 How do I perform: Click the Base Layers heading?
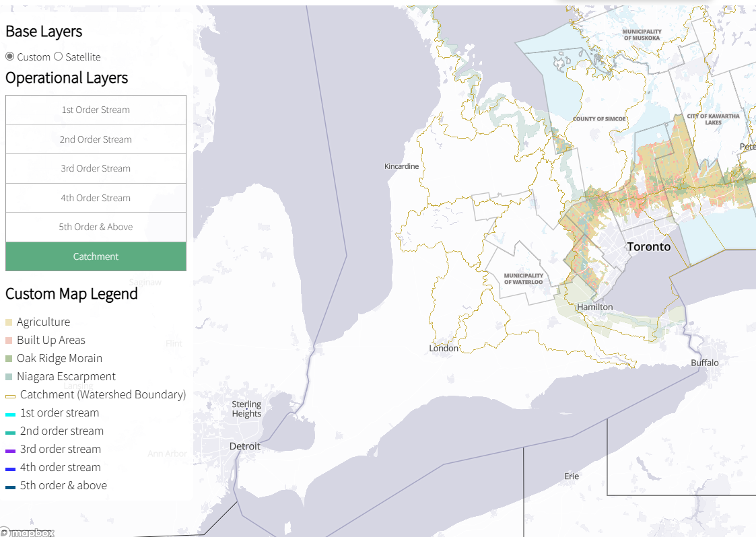44,32
